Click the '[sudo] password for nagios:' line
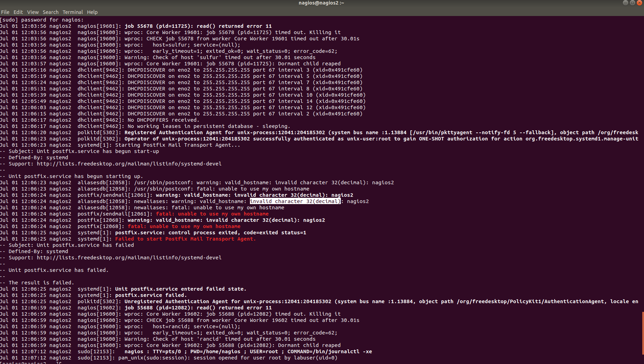The image size is (644, 364). [x=42, y=20]
